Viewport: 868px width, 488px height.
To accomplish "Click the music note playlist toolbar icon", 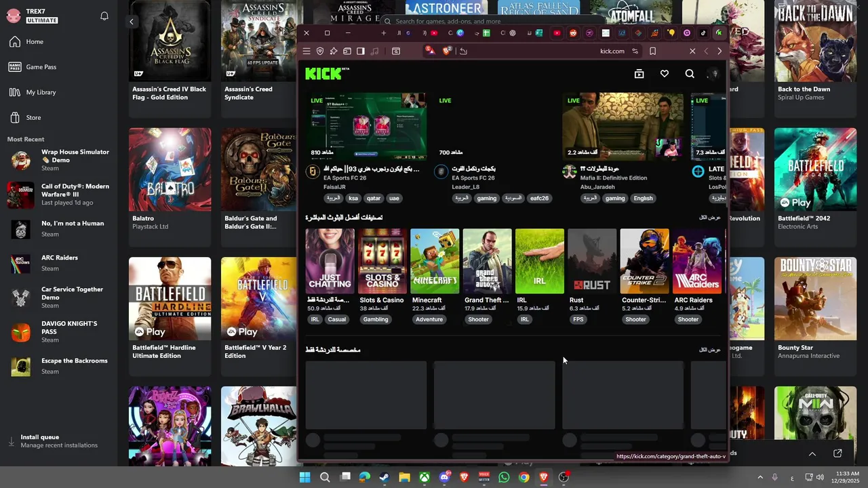I will [374, 51].
